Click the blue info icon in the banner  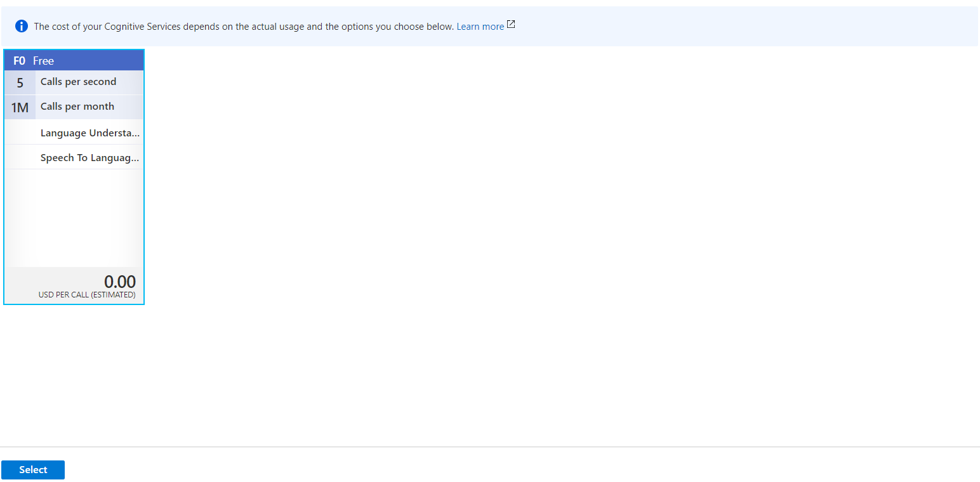[23, 26]
